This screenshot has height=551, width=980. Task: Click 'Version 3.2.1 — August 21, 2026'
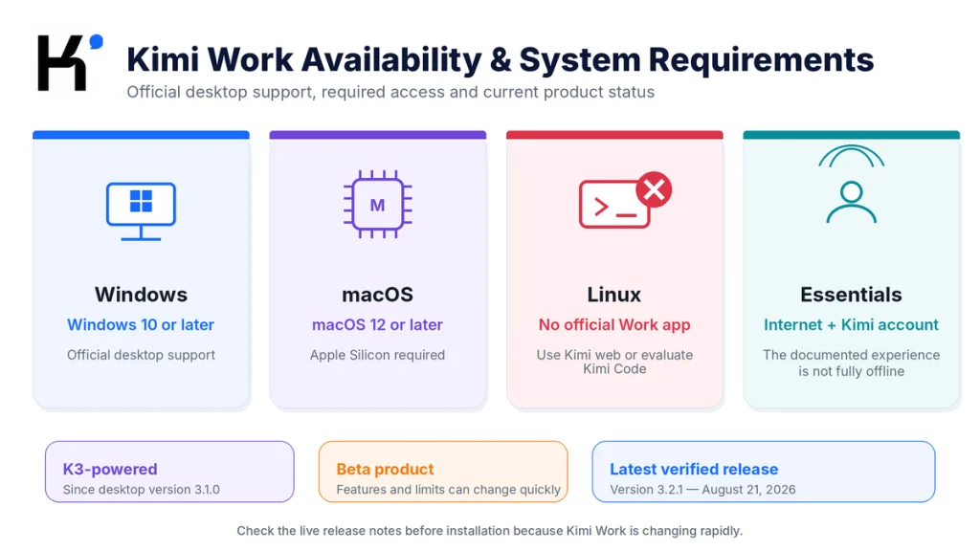(702, 490)
